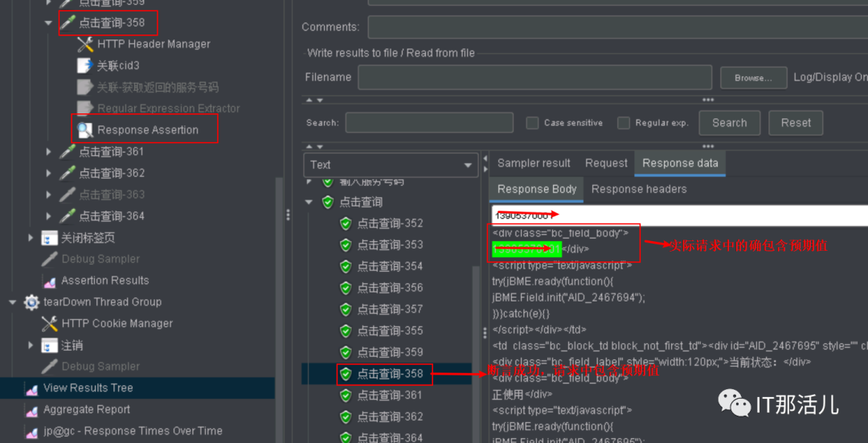Select the 点击查询-358 sampler pipette icon in test plan
868x443 pixels.
(68, 23)
